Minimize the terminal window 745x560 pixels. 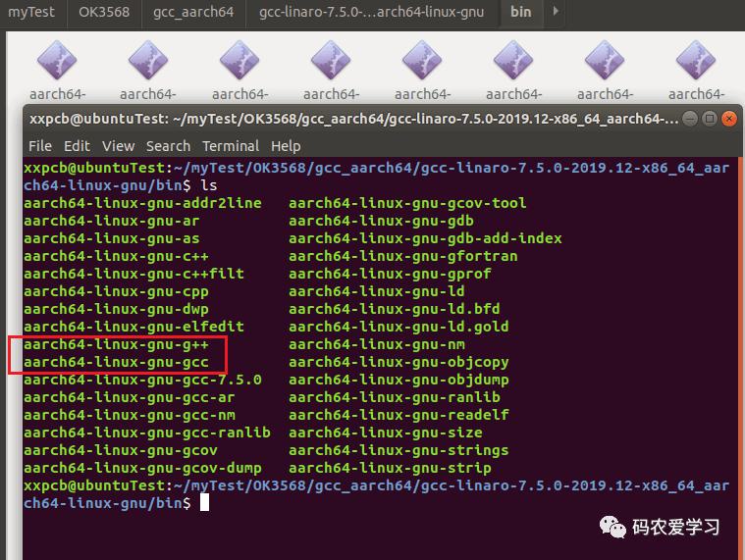coord(690,118)
